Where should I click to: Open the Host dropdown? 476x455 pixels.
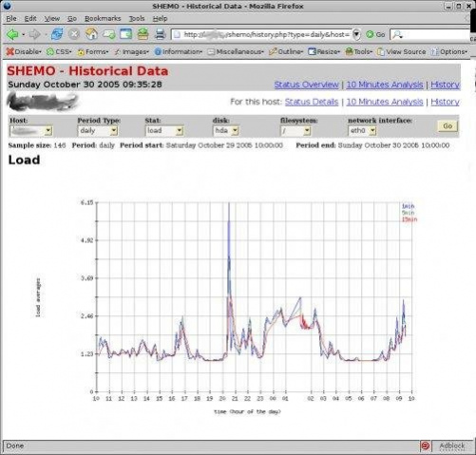pyautogui.click(x=31, y=131)
